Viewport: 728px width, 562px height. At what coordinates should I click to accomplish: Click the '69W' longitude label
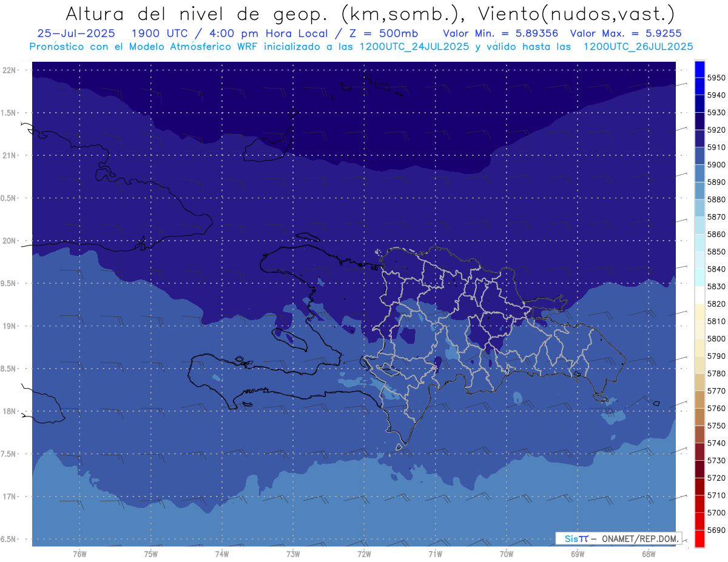[578, 554]
